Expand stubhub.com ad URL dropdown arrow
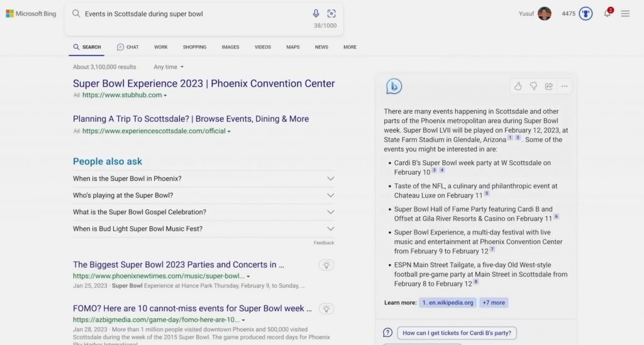The width and height of the screenshot is (644, 345). tap(165, 96)
